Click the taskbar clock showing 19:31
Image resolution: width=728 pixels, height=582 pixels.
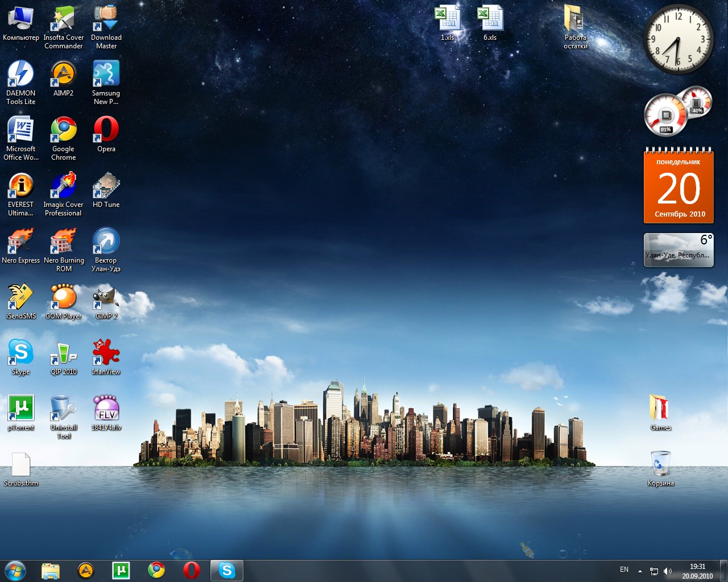[697, 571]
